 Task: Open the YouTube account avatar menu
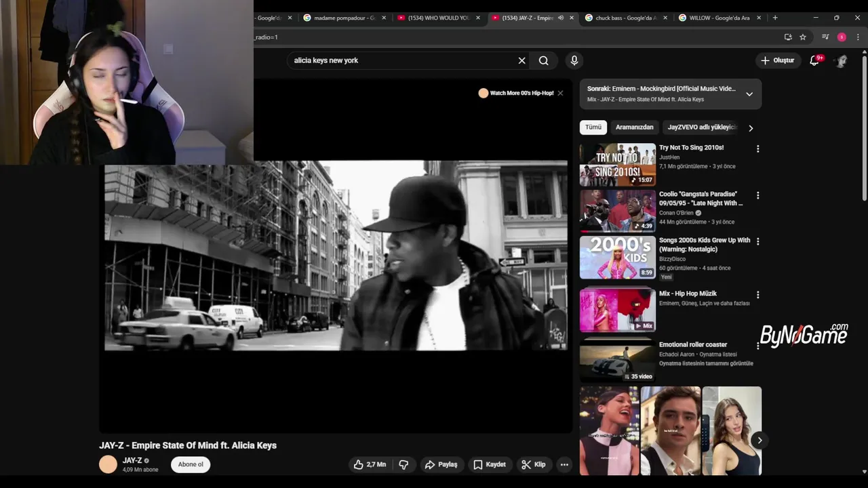(842, 60)
